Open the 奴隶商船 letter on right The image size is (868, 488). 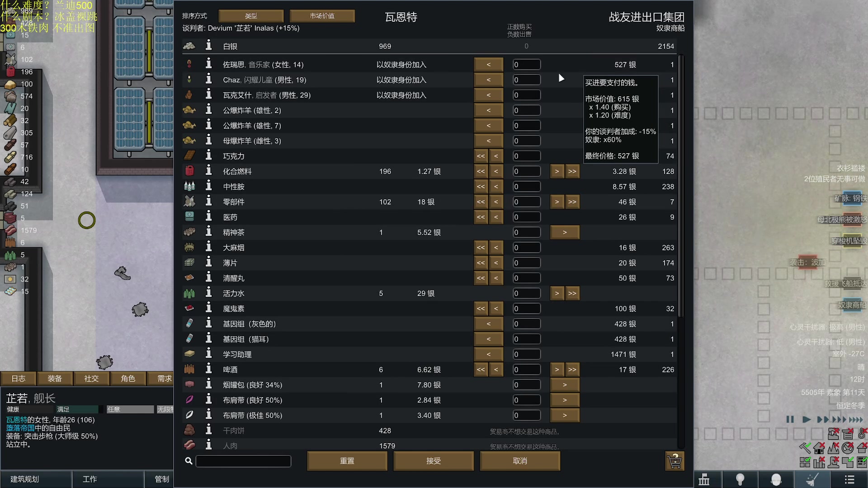pos(852,305)
